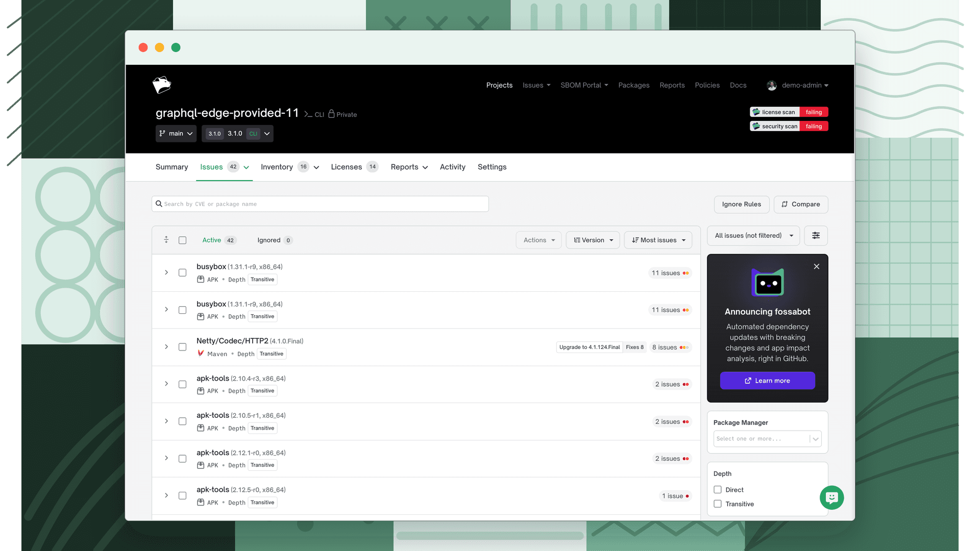Open the Actions dropdown
Viewport: 980px width, 551px height.
point(538,240)
